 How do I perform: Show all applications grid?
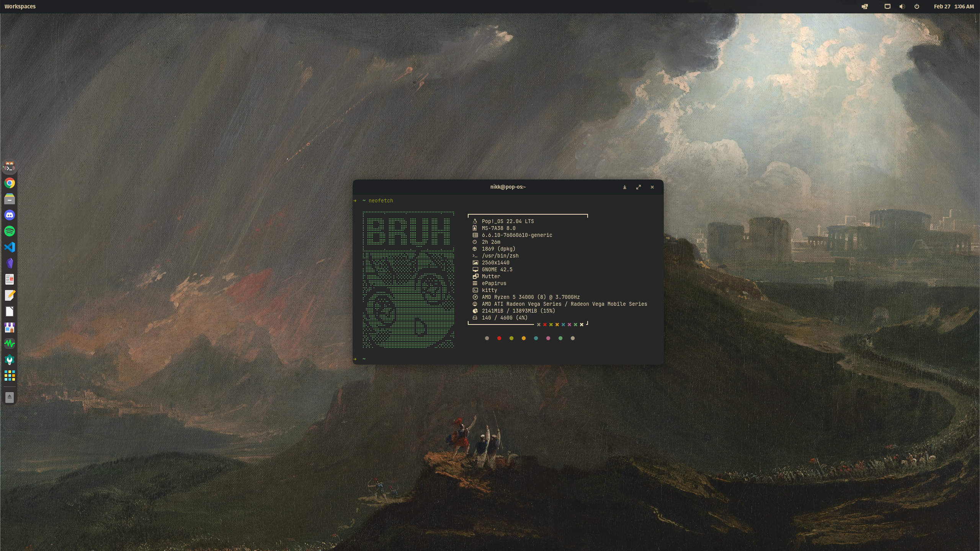pos(10,376)
